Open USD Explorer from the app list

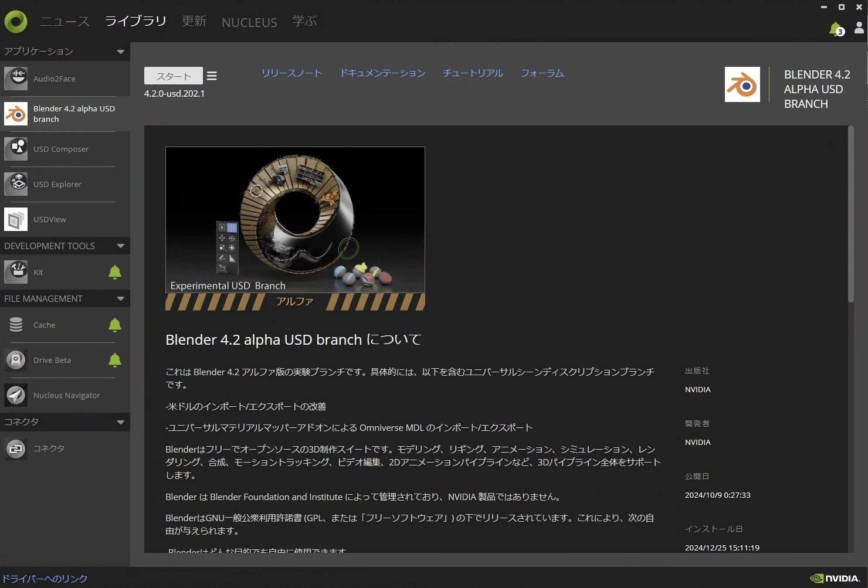[16, 183]
